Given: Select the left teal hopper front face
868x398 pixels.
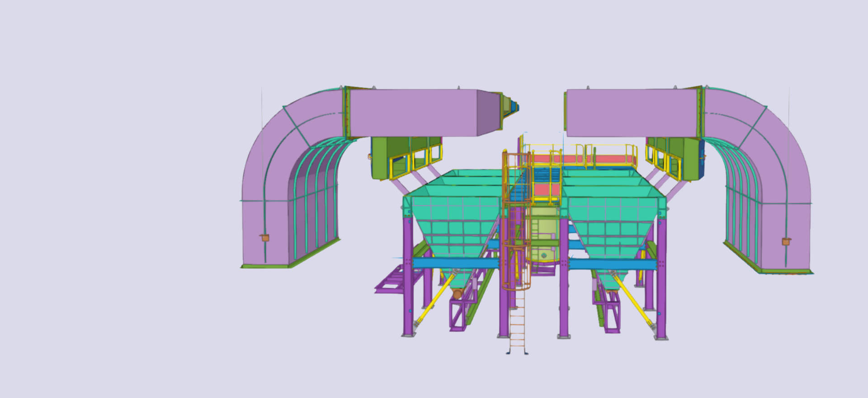Looking at the screenshot, I should 454,226.
